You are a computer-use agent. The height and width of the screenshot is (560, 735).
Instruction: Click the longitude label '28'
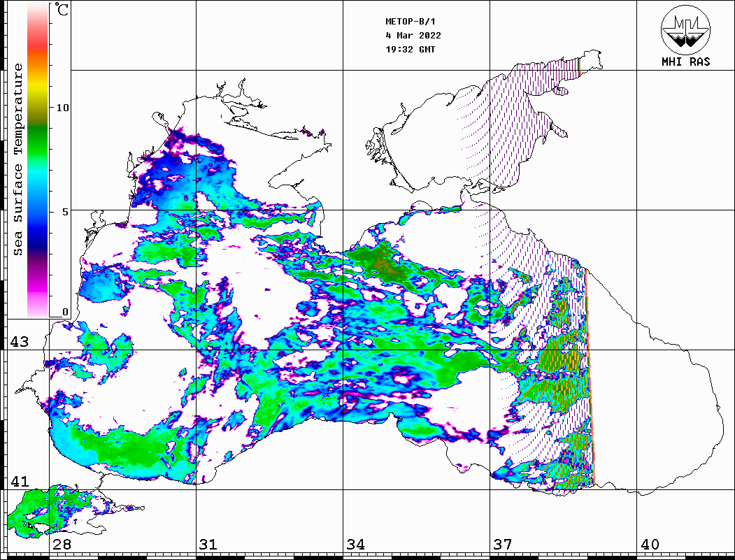coord(62,544)
